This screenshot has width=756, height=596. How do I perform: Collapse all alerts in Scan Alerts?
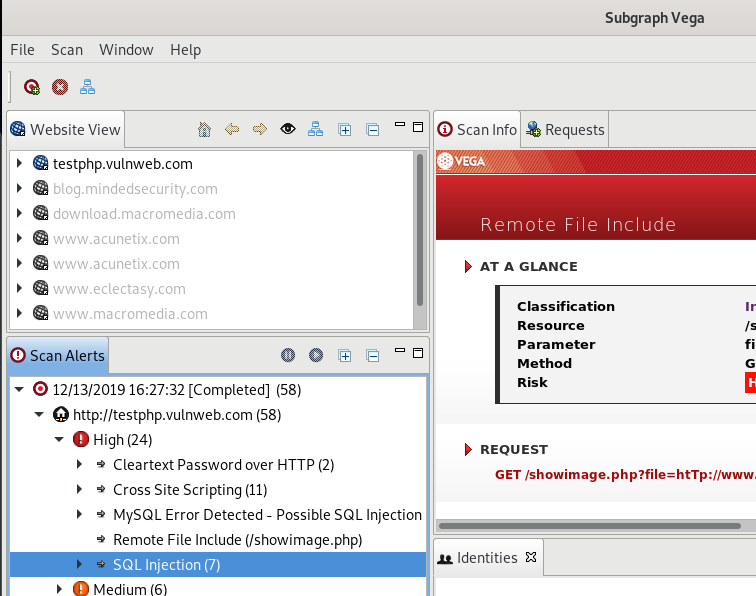tap(373, 356)
